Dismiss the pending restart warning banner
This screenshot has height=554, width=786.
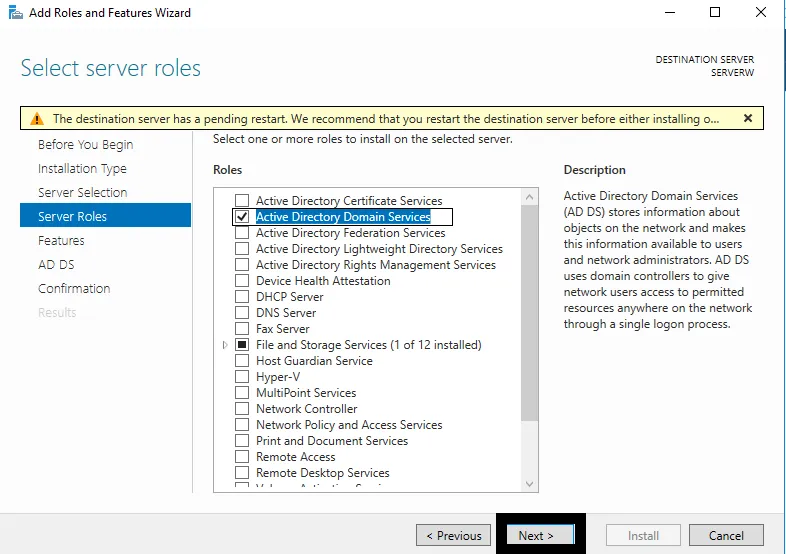tap(747, 118)
